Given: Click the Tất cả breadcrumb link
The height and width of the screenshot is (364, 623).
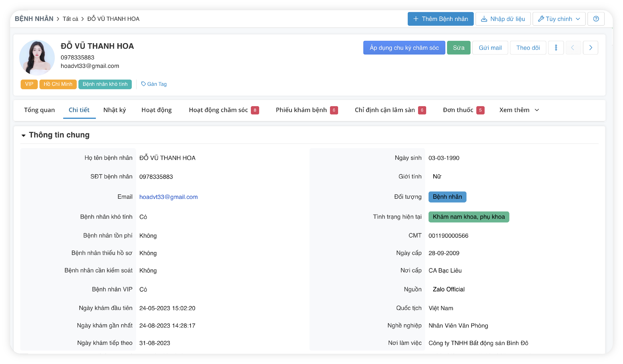Looking at the screenshot, I should [70, 19].
